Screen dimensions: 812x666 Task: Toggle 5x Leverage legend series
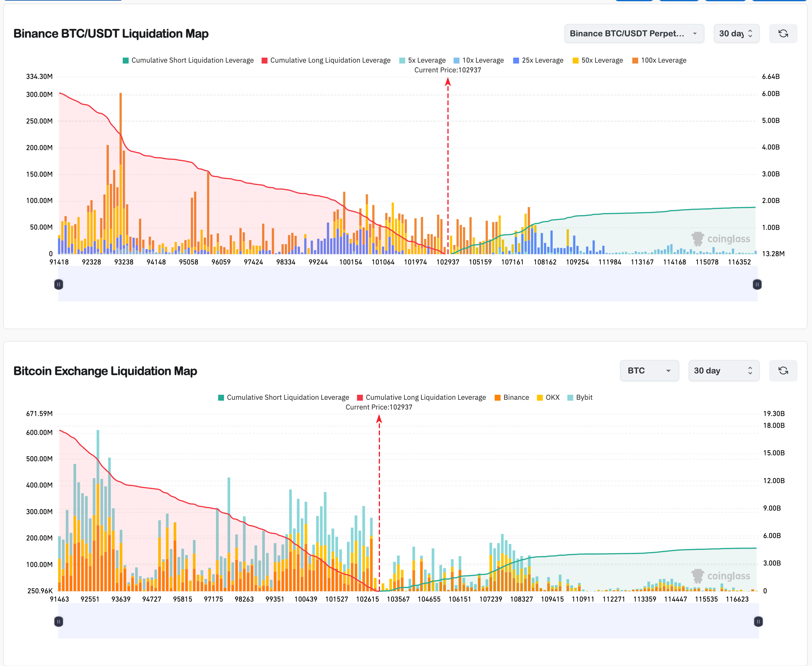tap(422, 60)
